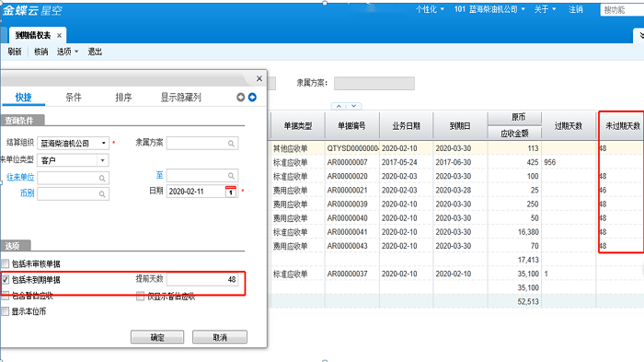Toggle 仅显示暂估应收 checkbox
The height and width of the screenshot is (362, 644).
coord(140,296)
